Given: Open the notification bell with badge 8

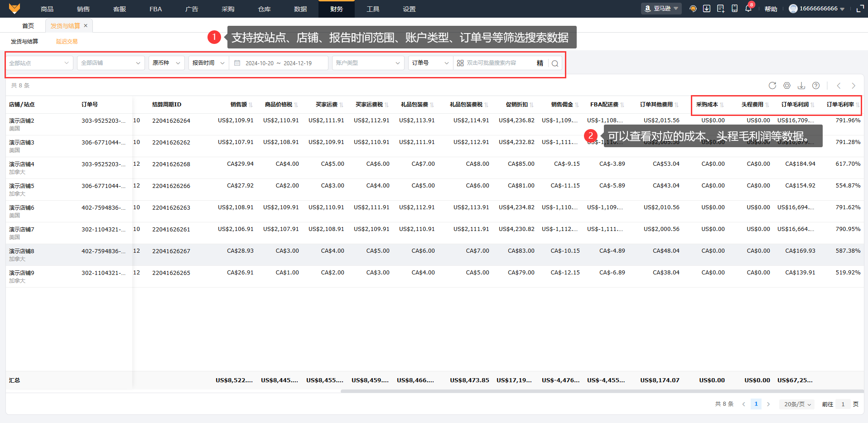Looking at the screenshot, I should (x=748, y=9).
